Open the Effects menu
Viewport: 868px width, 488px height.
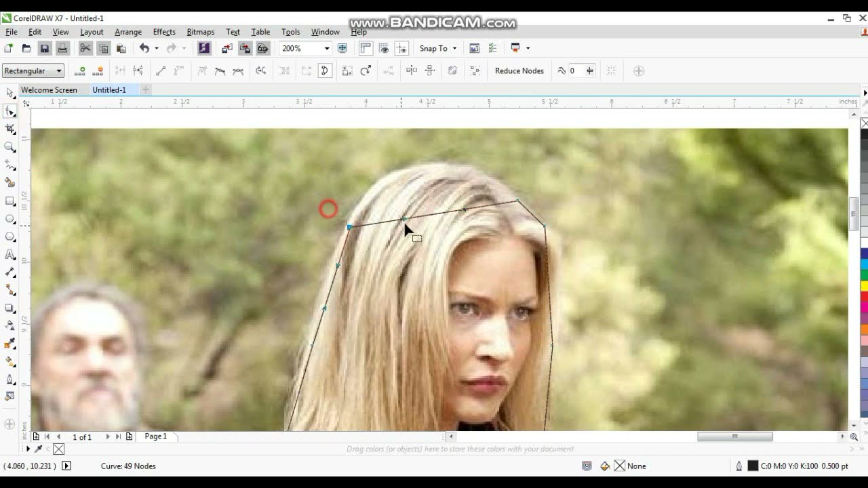[164, 32]
